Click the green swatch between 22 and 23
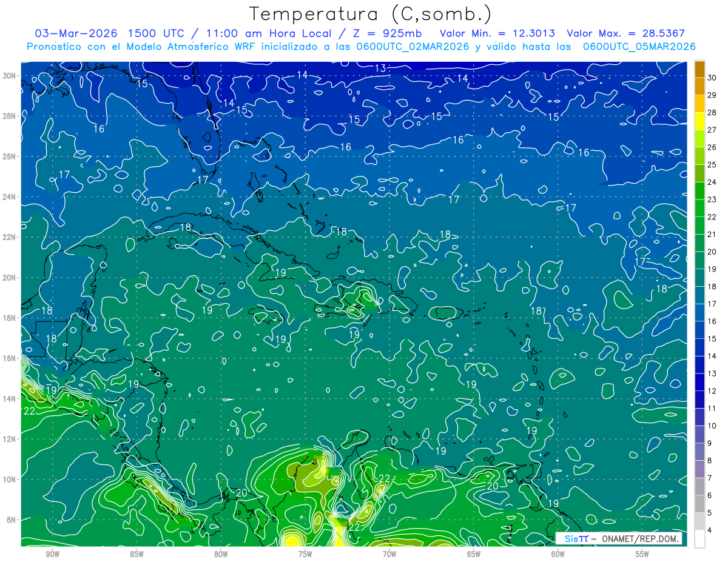 pos(699,208)
